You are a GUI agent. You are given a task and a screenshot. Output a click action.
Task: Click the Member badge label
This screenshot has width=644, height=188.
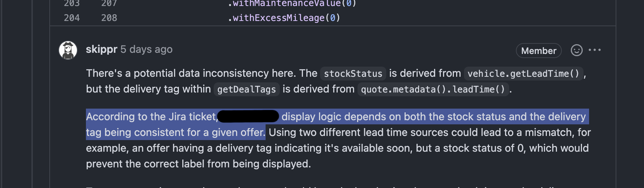click(x=538, y=51)
